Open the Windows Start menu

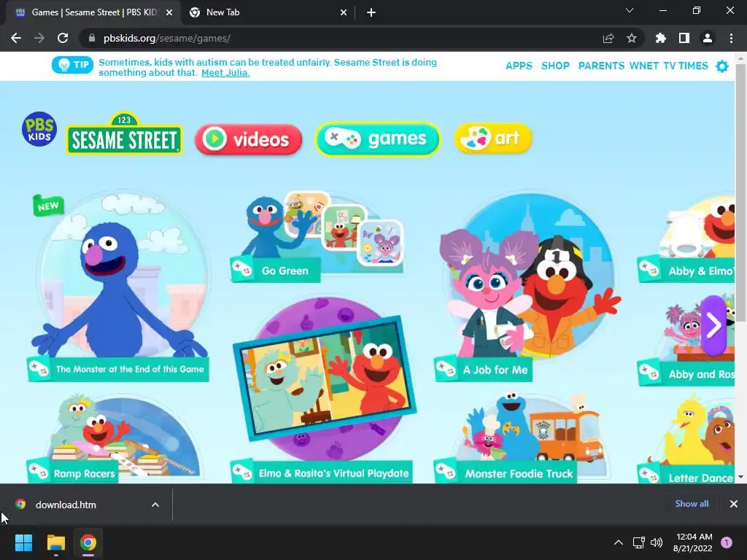[23, 542]
